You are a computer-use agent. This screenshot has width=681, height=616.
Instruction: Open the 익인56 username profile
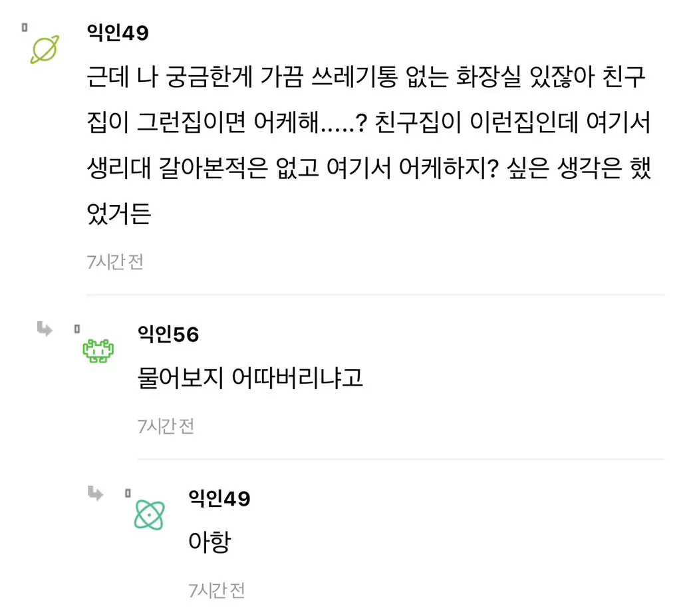click(168, 334)
